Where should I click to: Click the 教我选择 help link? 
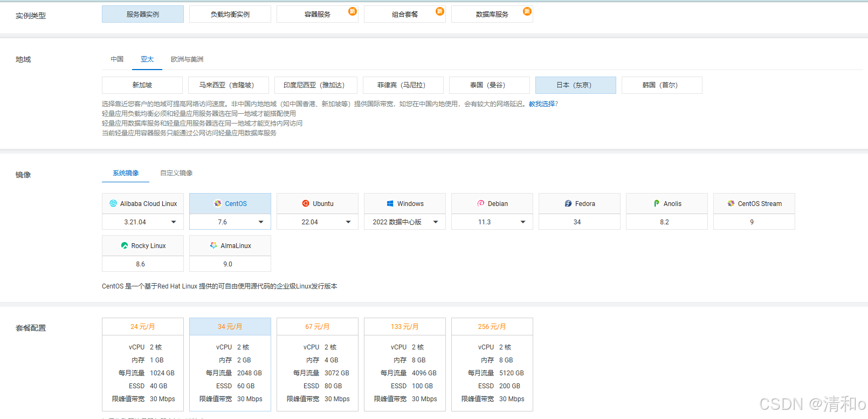[x=541, y=104]
